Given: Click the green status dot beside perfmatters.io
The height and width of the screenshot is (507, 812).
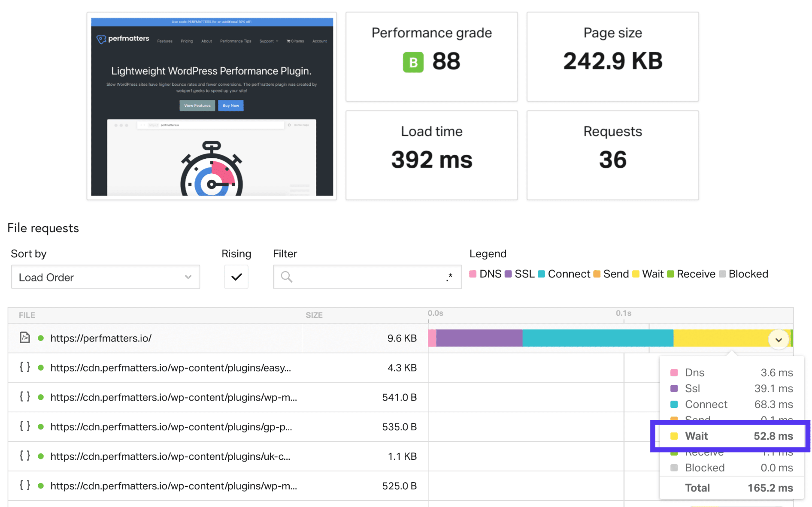Looking at the screenshot, I should point(41,338).
